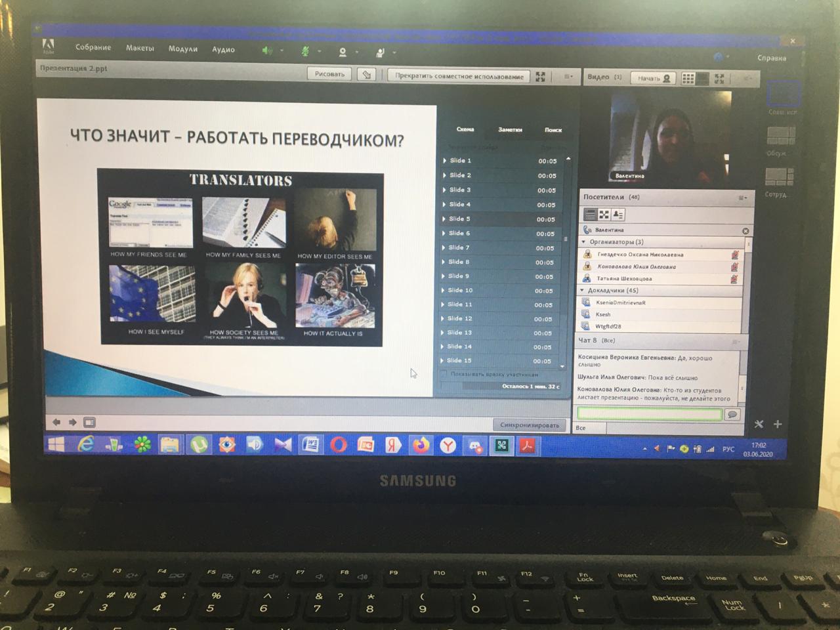Switch to Схема tab
Image resolution: width=840 pixels, height=630 pixels.
click(x=465, y=129)
